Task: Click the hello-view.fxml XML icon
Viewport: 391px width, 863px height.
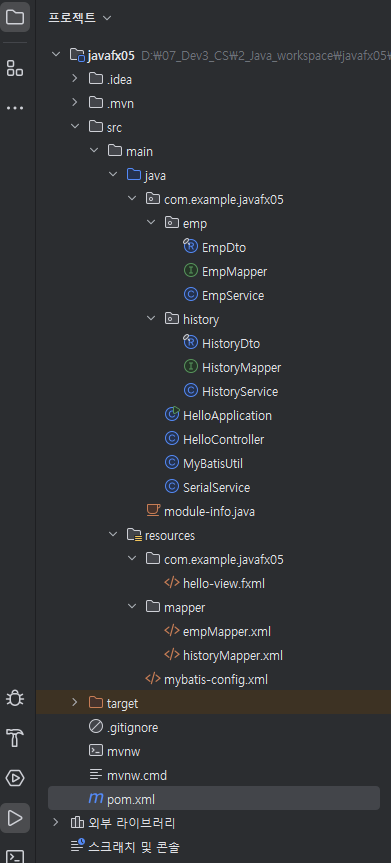Action: pyautogui.click(x=172, y=583)
